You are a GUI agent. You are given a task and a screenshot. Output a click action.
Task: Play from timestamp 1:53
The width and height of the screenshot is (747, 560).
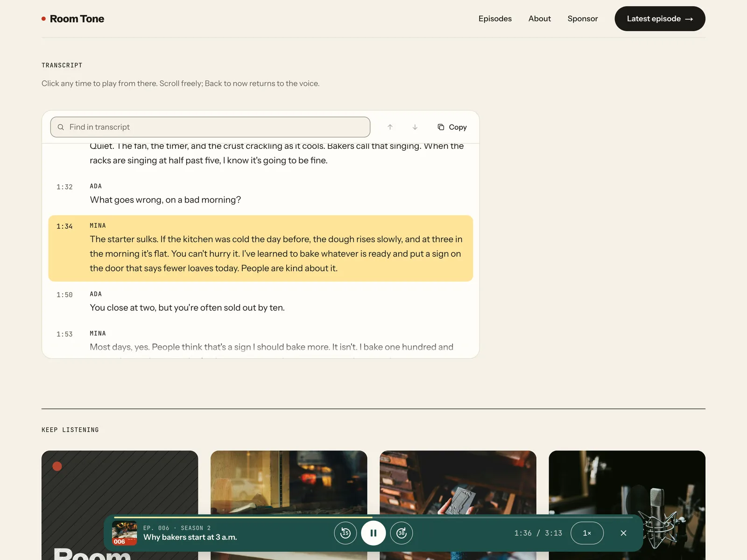[x=64, y=334]
